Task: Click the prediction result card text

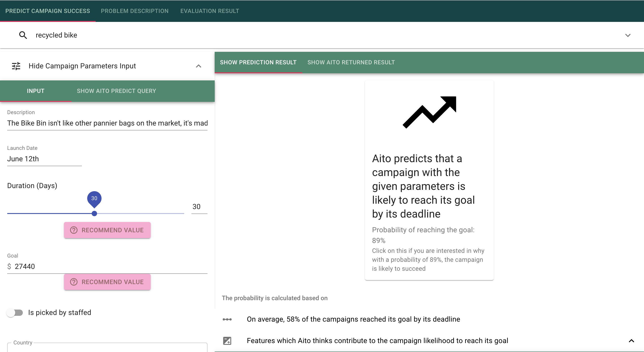Action: click(423, 186)
